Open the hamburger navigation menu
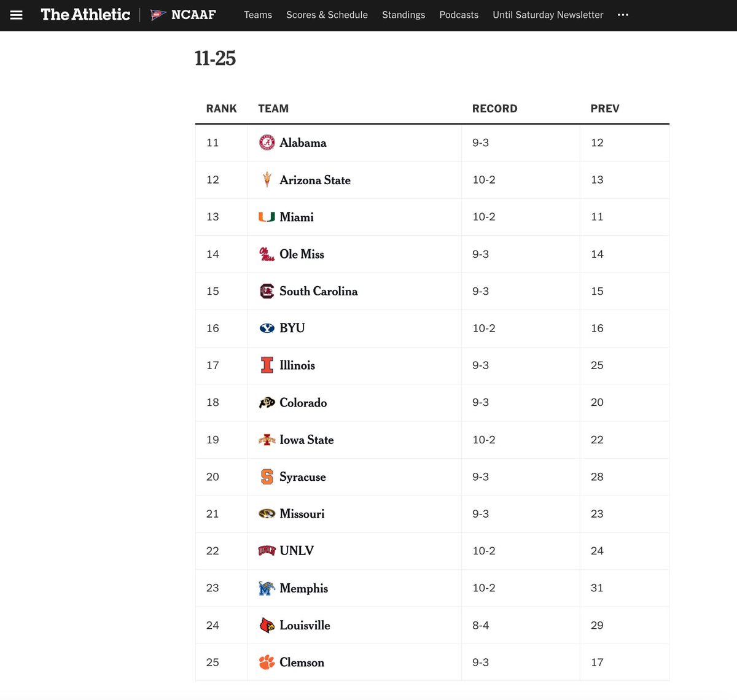 17,14
